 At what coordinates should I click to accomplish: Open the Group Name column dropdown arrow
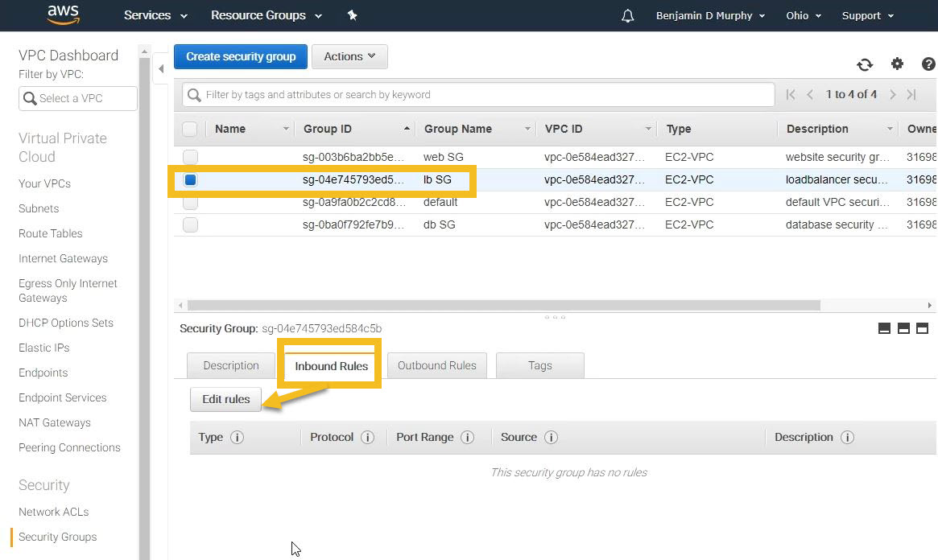tap(527, 129)
